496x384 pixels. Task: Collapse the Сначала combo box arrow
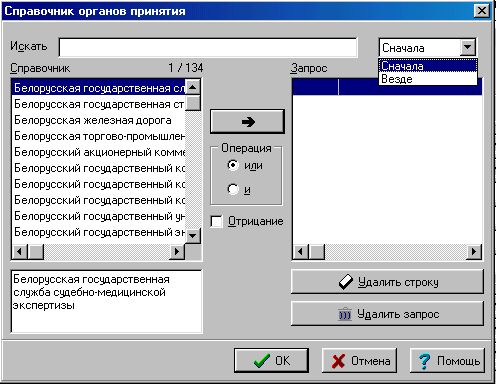pyautogui.click(x=467, y=48)
